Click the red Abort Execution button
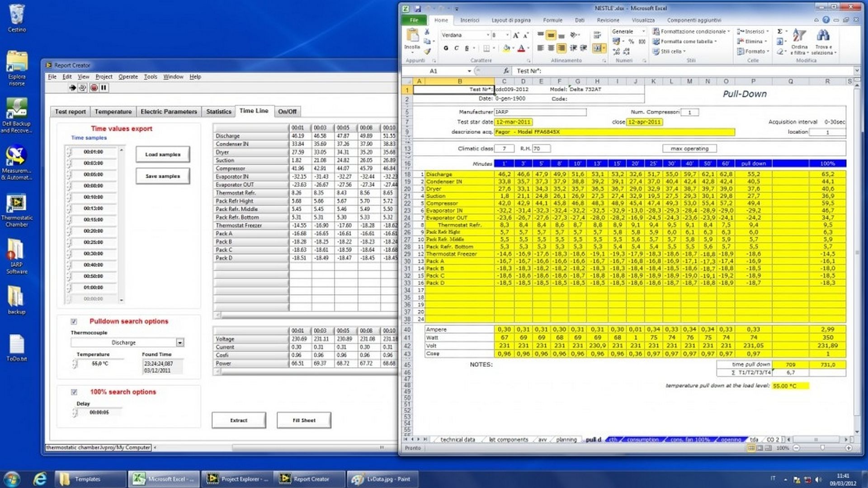868x488 pixels. point(94,88)
